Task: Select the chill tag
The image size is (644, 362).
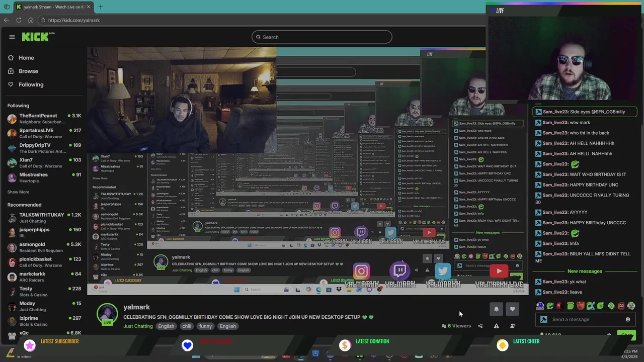Action: (x=187, y=326)
